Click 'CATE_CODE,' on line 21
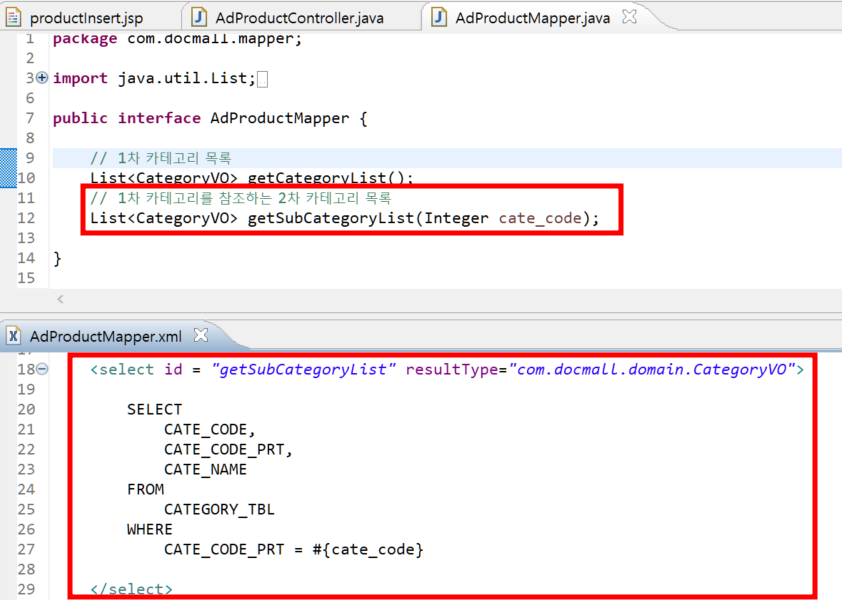 tap(210, 430)
